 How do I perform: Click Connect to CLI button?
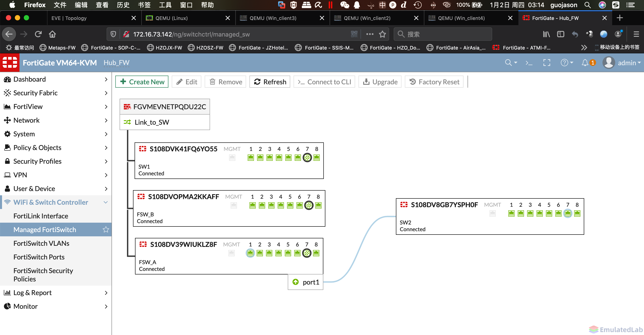coord(324,82)
